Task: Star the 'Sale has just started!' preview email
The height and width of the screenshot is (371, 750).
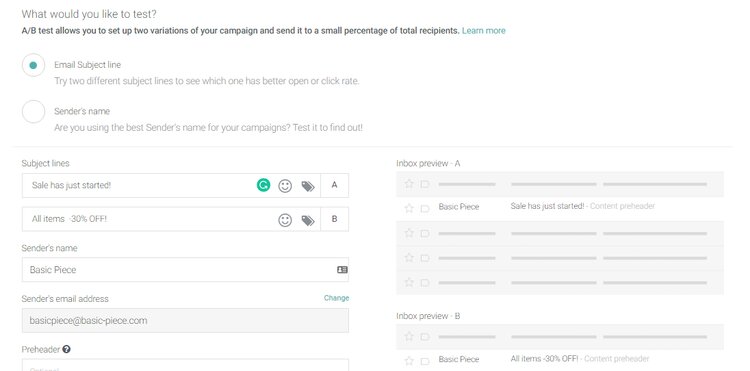Action: (x=409, y=208)
